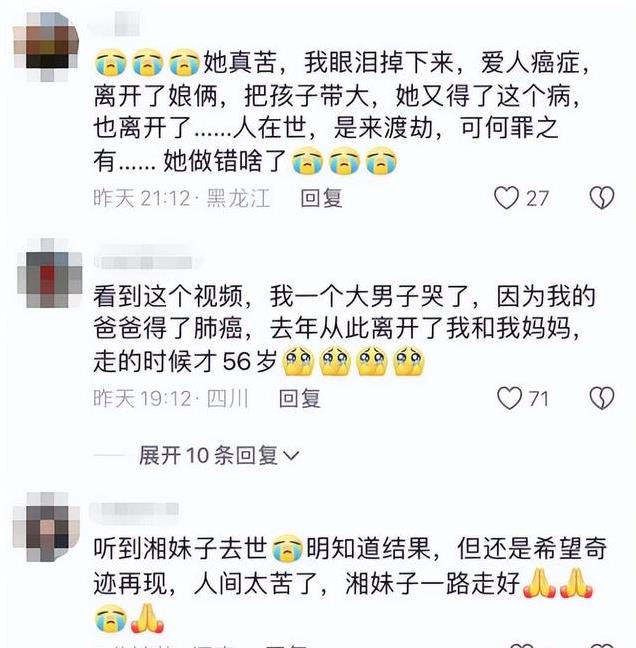Tap the 四川 location label
This screenshot has width=636, height=648.
tap(227, 399)
